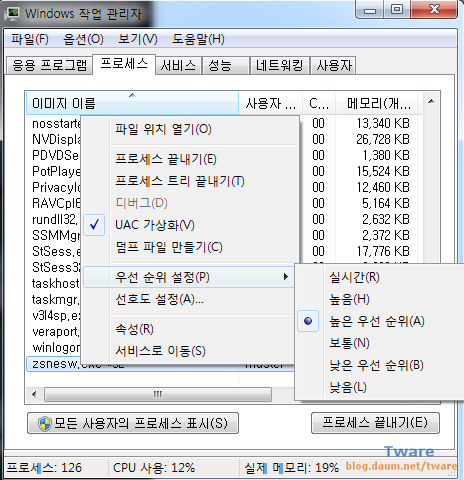Choose 파일 위치 열기(O) in context menu
The image size is (464, 480).
[163, 129]
